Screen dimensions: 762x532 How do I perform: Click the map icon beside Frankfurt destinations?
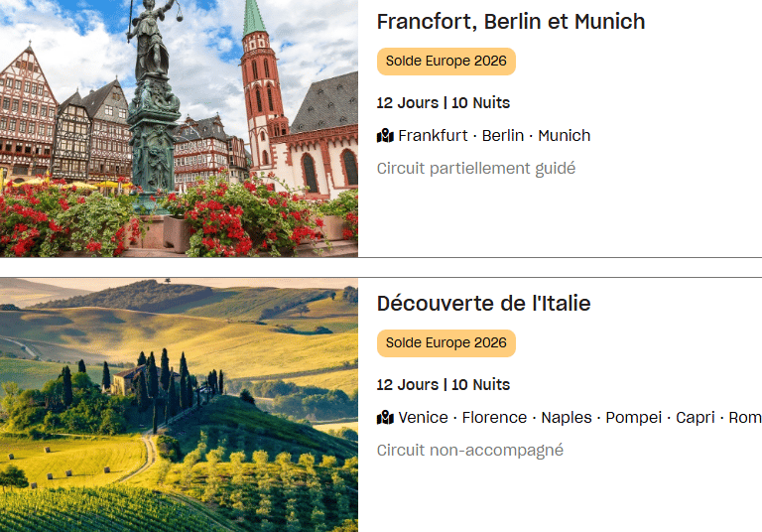(x=385, y=136)
